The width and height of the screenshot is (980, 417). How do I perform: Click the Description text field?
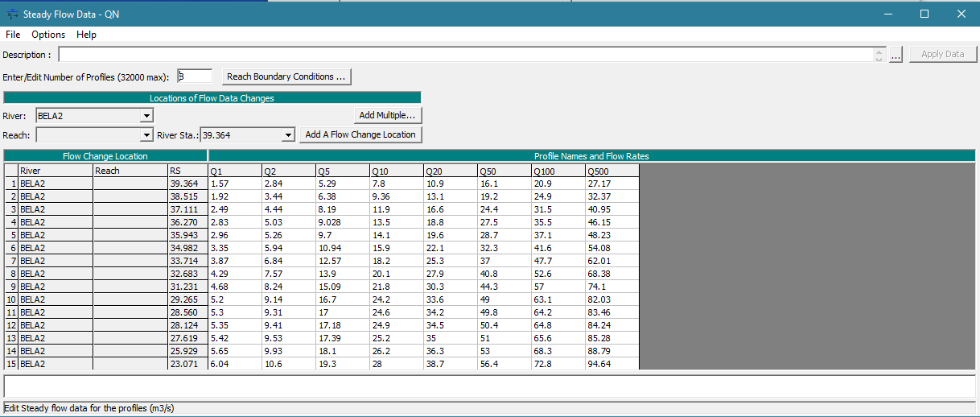[465, 55]
